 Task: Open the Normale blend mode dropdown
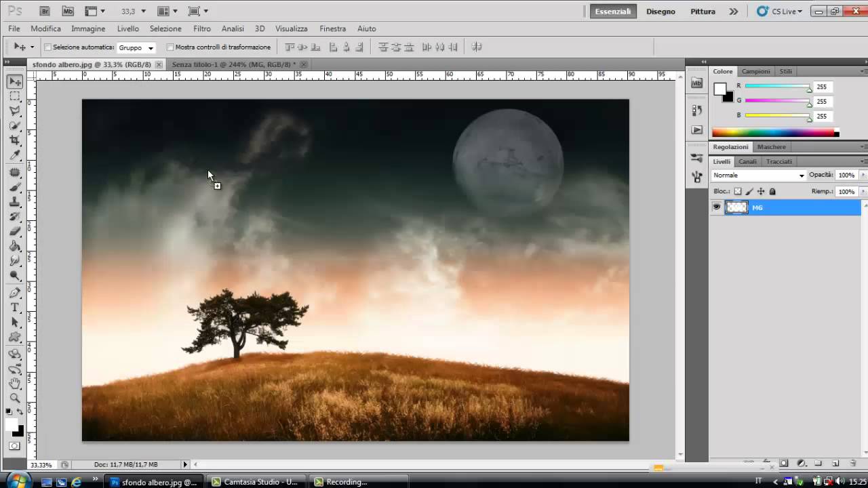758,176
